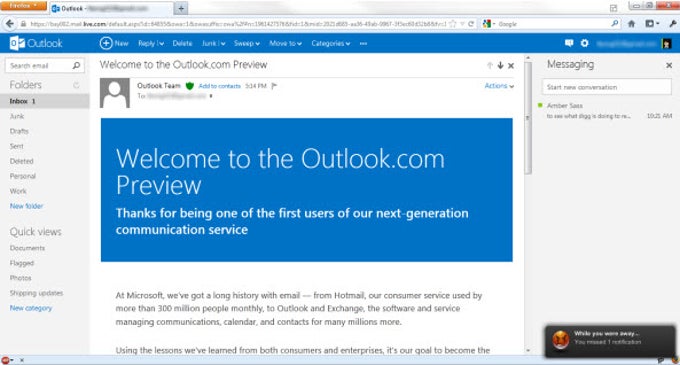Open the bookmarks menu icon
680x365 pixels.
tap(652, 24)
